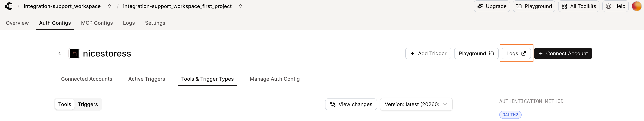This screenshot has width=644, height=121.
Task: Open the MCP Configs tab
Action: (x=97, y=23)
